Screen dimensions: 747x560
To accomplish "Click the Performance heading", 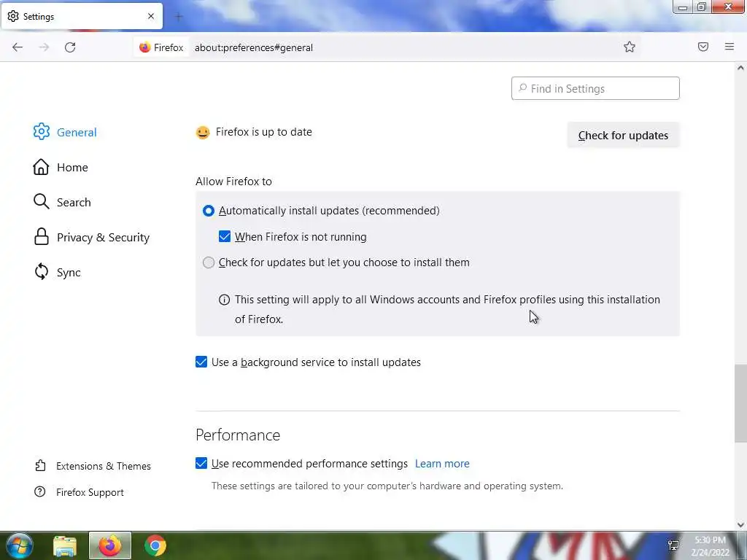I will [238, 435].
